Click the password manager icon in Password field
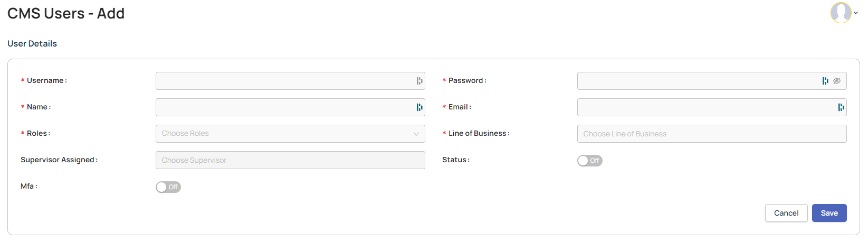 click(825, 81)
